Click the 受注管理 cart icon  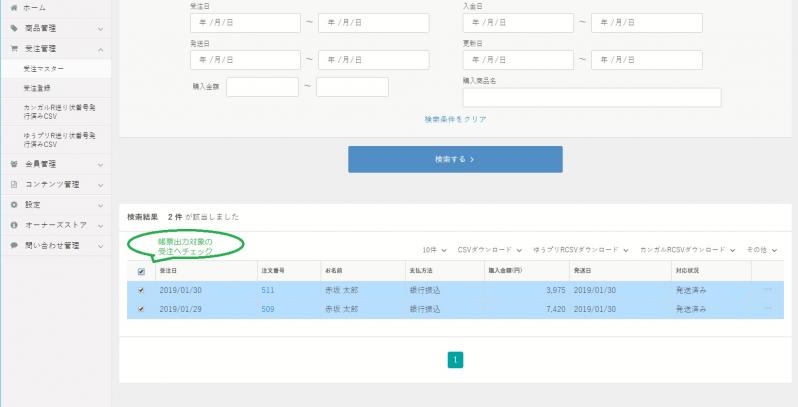(14, 49)
